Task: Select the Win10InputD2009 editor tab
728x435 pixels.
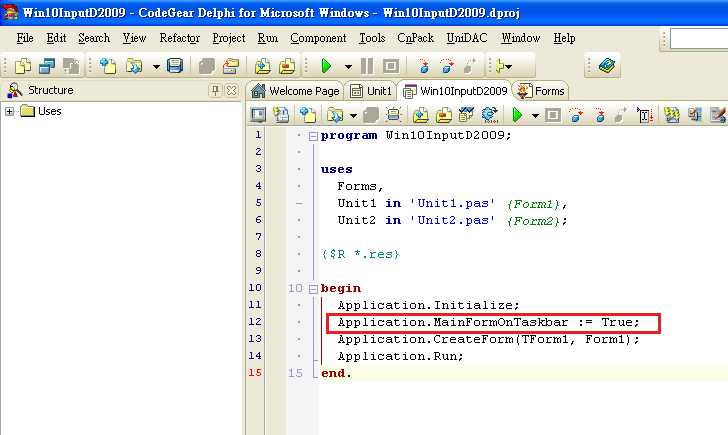Action: click(x=455, y=91)
